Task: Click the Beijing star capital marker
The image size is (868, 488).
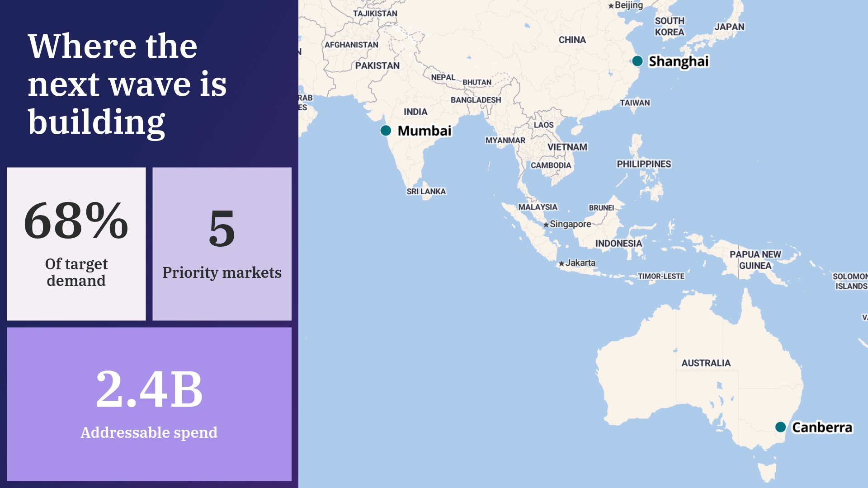Action: click(611, 6)
